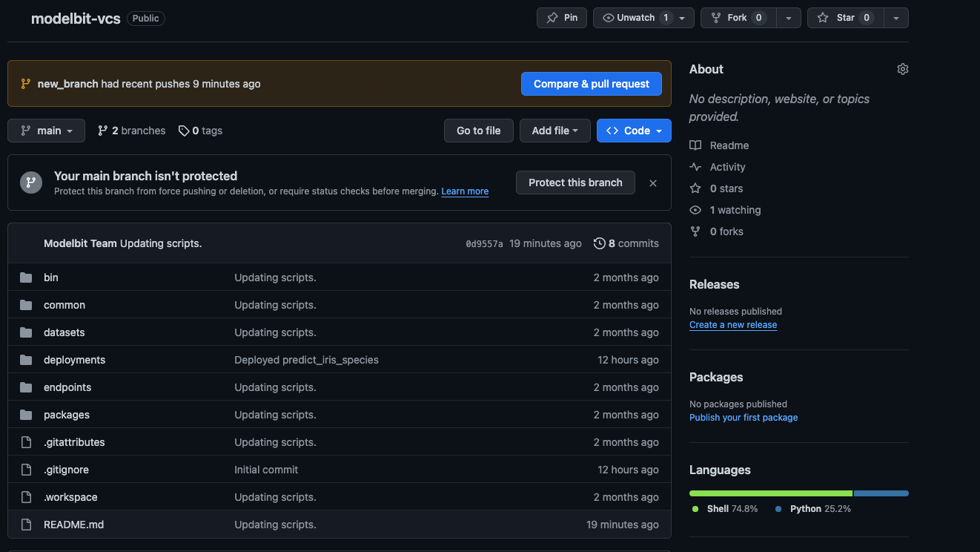Viewport: 980px width, 552px height.
Task: Click the deployments folder icon
Action: [x=27, y=360]
